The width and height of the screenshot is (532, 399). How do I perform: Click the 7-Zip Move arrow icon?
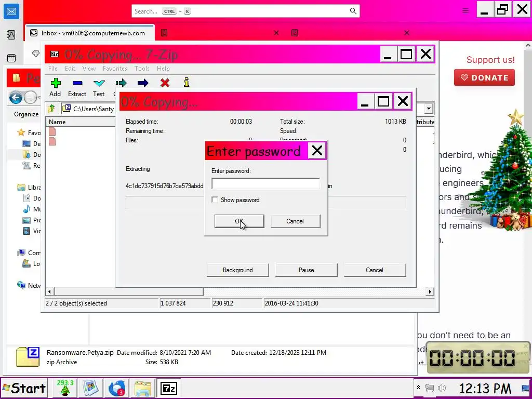tap(143, 83)
